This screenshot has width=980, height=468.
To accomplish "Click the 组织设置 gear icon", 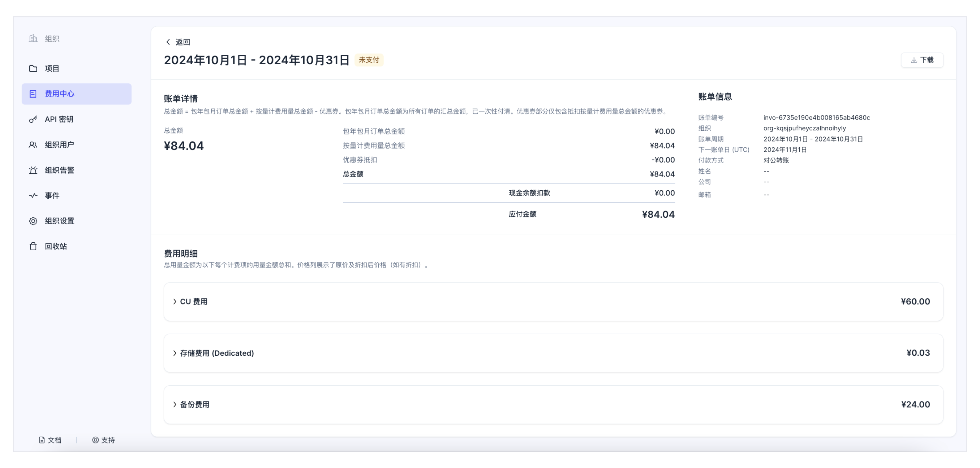I will pyautogui.click(x=33, y=221).
